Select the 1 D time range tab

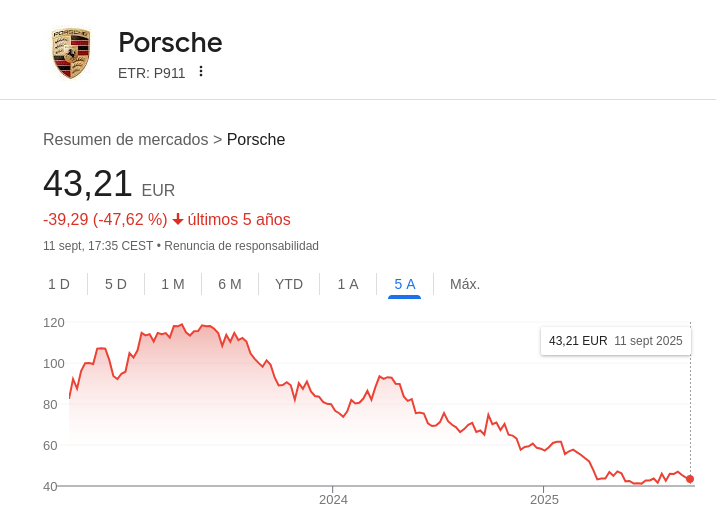[x=59, y=284]
